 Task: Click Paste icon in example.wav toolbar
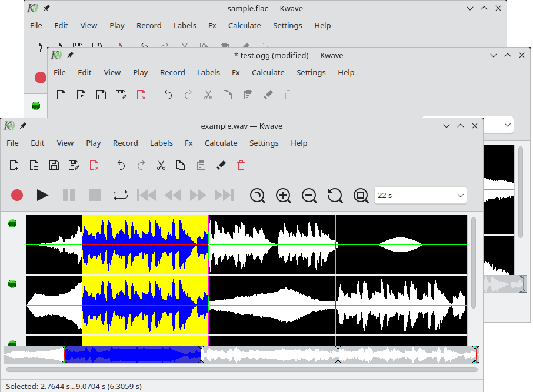pos(201,165)
